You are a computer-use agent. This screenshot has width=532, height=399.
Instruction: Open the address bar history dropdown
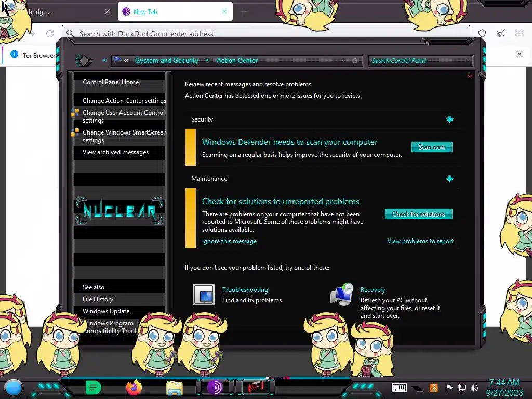click(344, 61)
